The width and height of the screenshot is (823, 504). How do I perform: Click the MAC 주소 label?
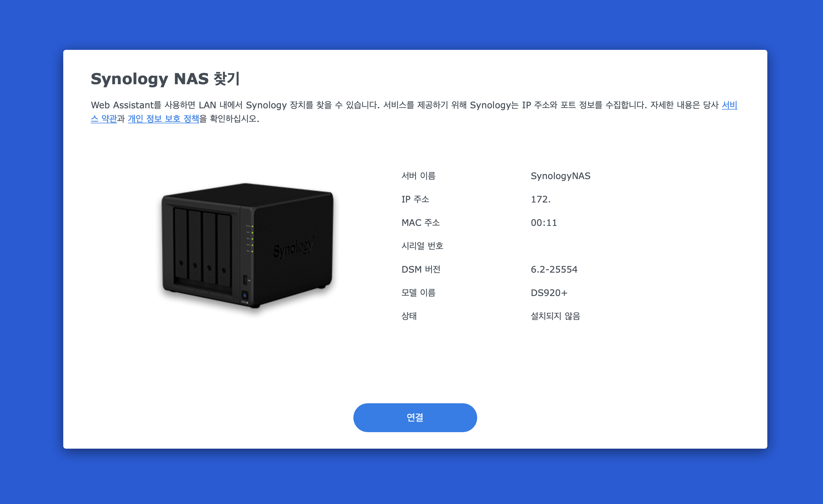(420, 223)
